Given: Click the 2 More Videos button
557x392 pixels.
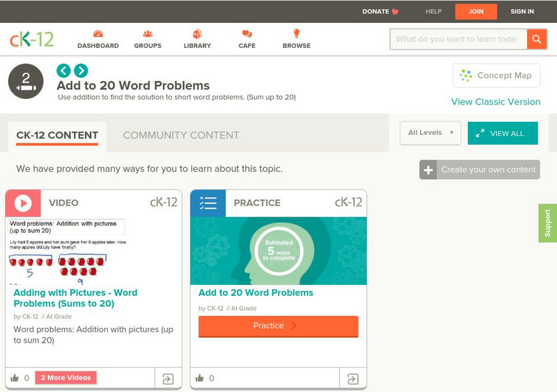Looking at the screenshot, I should coord(65,378).
